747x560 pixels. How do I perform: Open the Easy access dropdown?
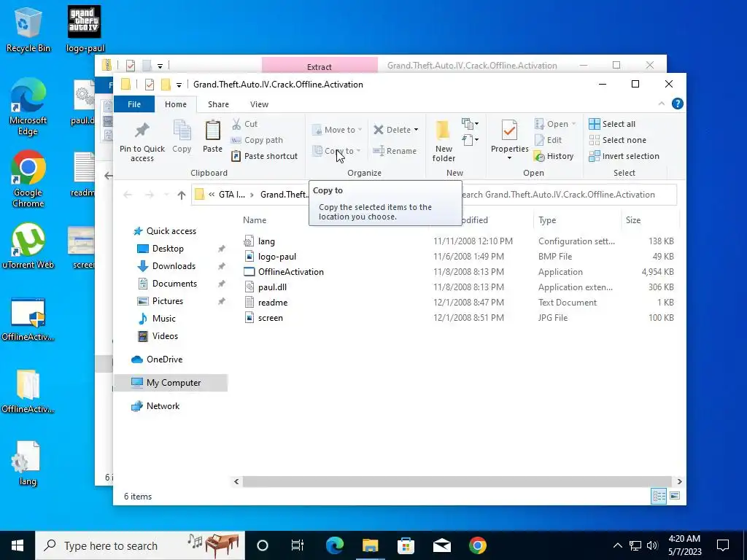coord(471,140)
